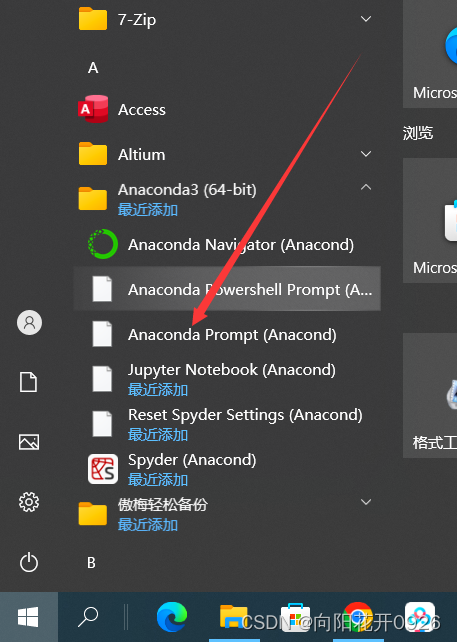Expand the Altium folder chevron
457x642 pixels.
click(x=366, y=154)
